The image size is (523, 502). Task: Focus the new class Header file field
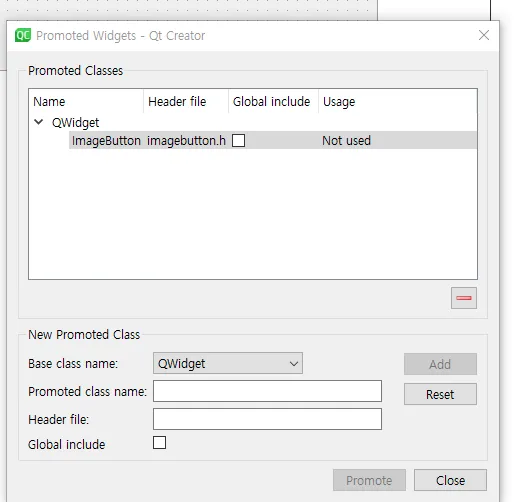point(267,419)
